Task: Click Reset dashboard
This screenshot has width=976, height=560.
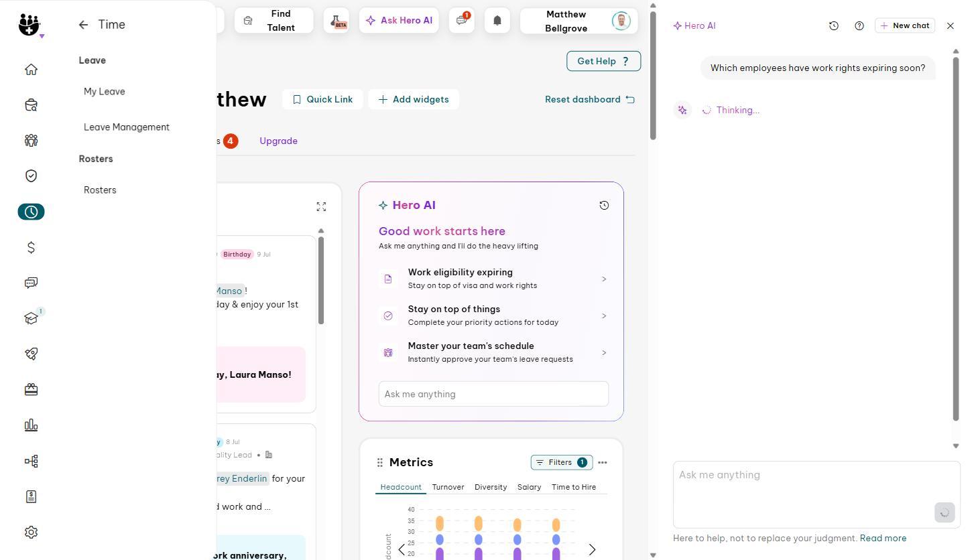Action: point(590,99)
